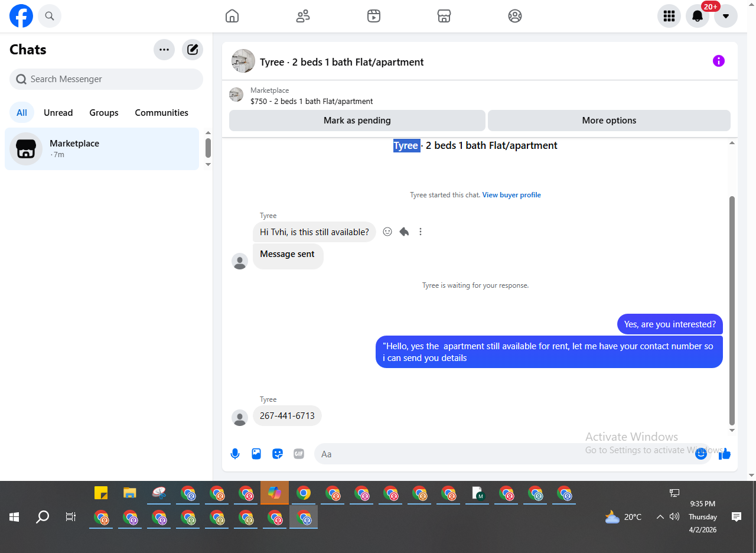Record a voice clip with microphone icon
This screenshot has width=756, height=553.
[x=235, y=454]
